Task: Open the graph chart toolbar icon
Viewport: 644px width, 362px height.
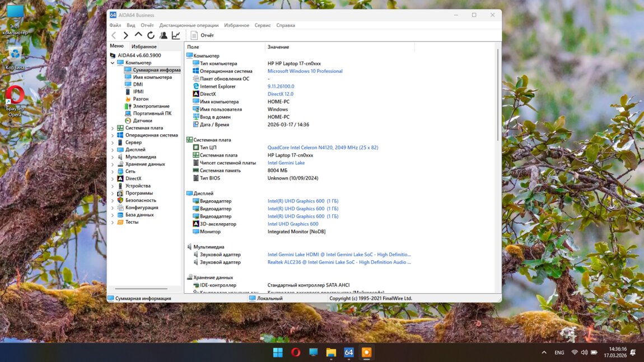Action: click(x=176, y=35)
